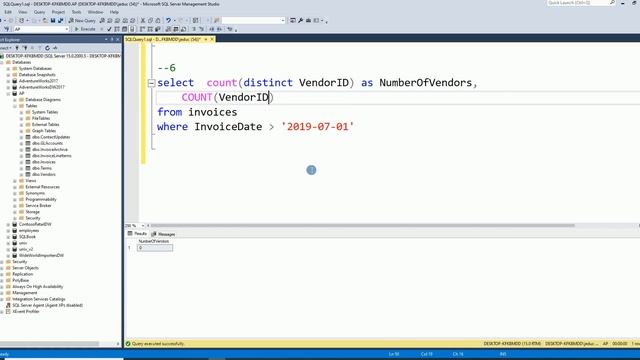
Task: Select the XEvent Profiler node
Action: [x=26, y=311]
